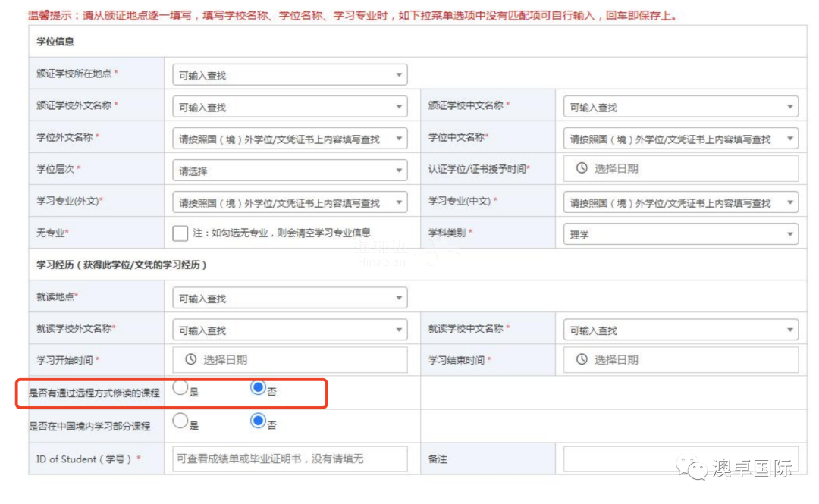Image resolution: width=819 pixels, height=504 pixels.
Task: Open the 就读学校外文名称 dropdown
Action: point(290,330)
